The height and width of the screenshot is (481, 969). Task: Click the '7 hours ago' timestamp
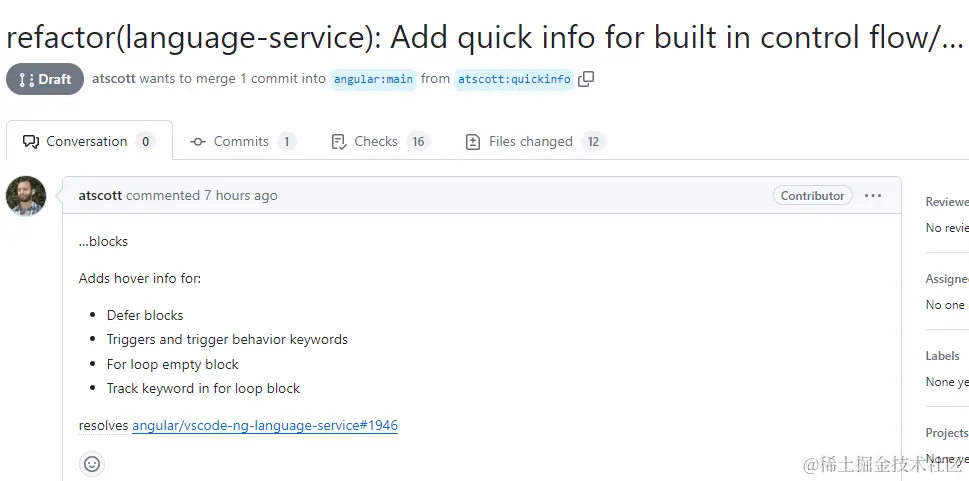tap(241, 195)
